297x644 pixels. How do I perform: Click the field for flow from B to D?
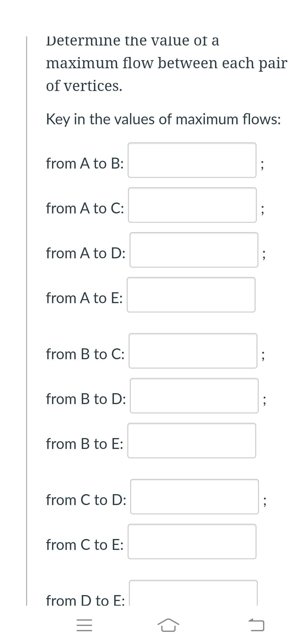click(194, 396)
